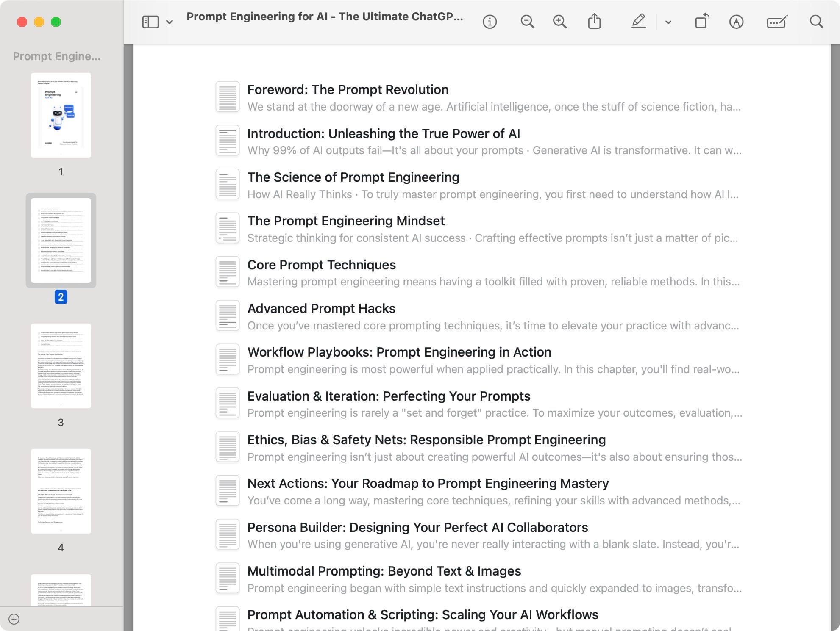Click the Search magnifying glass icon
840x631 pixels.
pyautogui.click(x=816, y=22)
